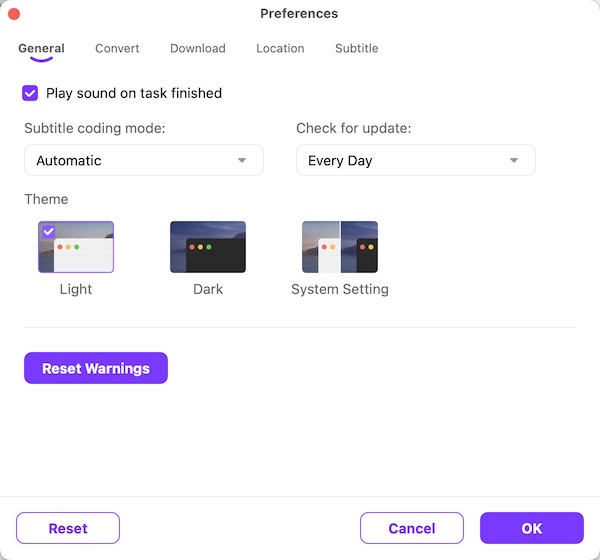
Task: Switch to the Convert tab
Action: (x=117, y=48)
